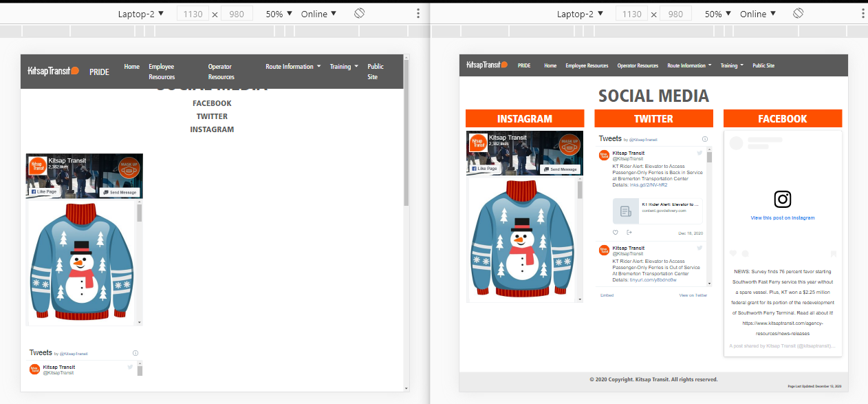Click the Instagram logo in the Facebook column
The height and width of the screenshot is (404, 868).
[x=782, y=200]
